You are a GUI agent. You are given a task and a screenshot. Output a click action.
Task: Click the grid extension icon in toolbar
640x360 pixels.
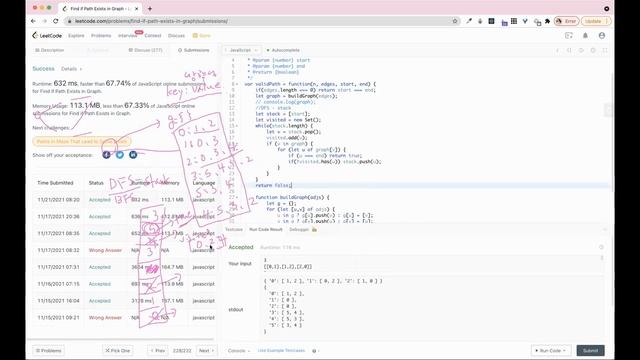coord(514,21)
